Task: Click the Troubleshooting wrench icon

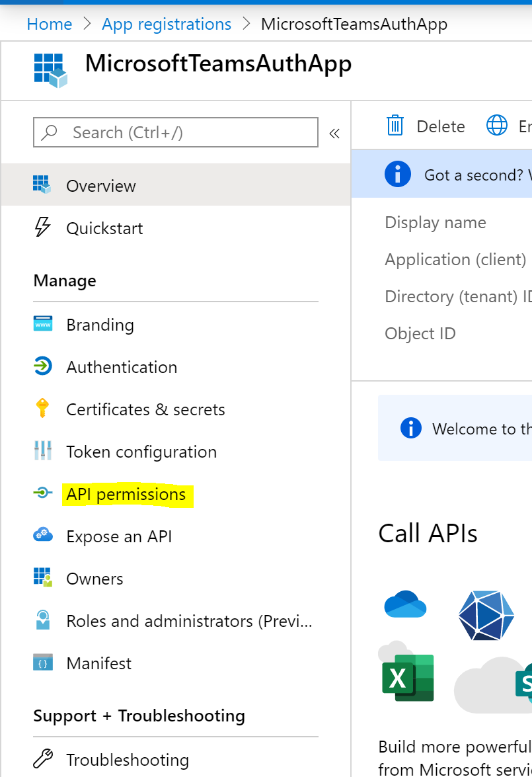Action: [x=42, y=759]
